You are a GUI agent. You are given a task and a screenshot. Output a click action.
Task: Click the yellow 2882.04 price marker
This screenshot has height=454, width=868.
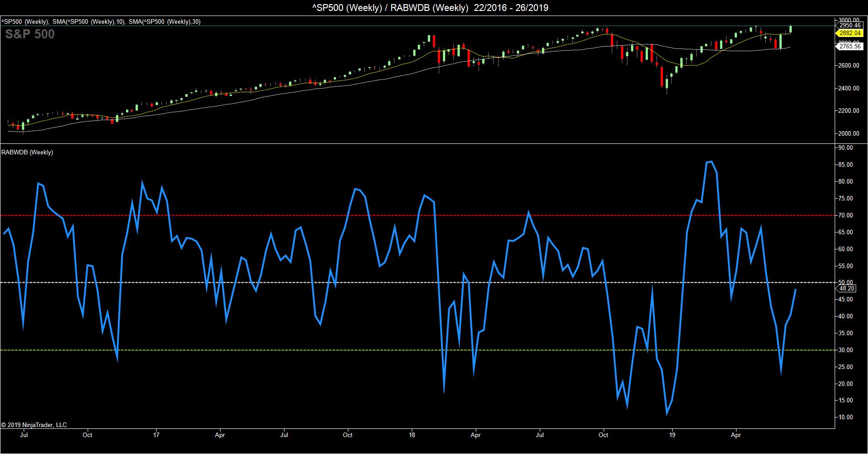(x=850, y=33)
